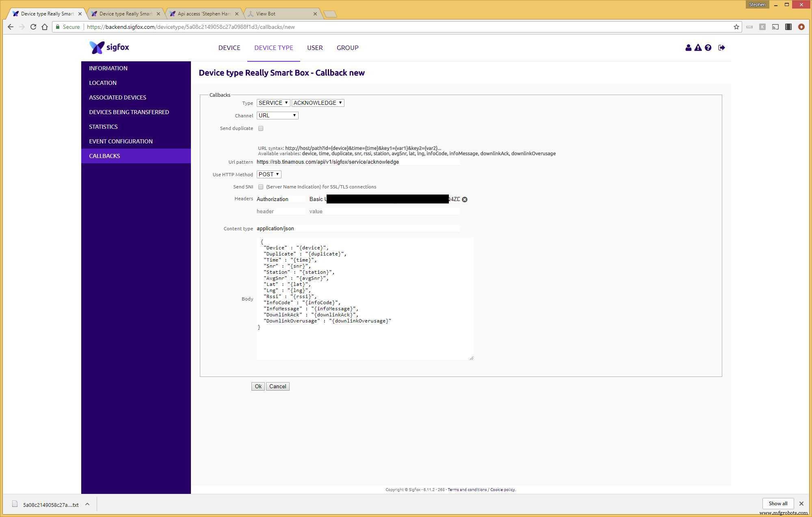This screenshot has height=517, width=812.
Task: Tick the Send SNI checkbox
Action: tap(261, 187)
